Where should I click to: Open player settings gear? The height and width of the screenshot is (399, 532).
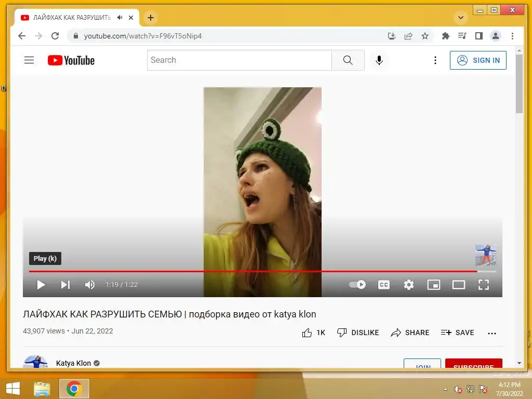408,285
